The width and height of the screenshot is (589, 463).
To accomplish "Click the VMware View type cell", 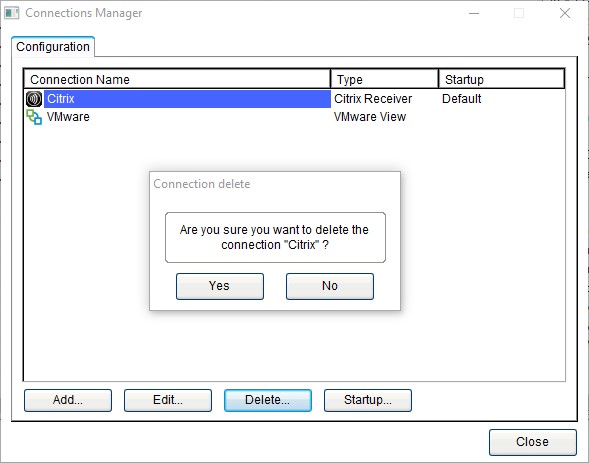I will point(370,117).
